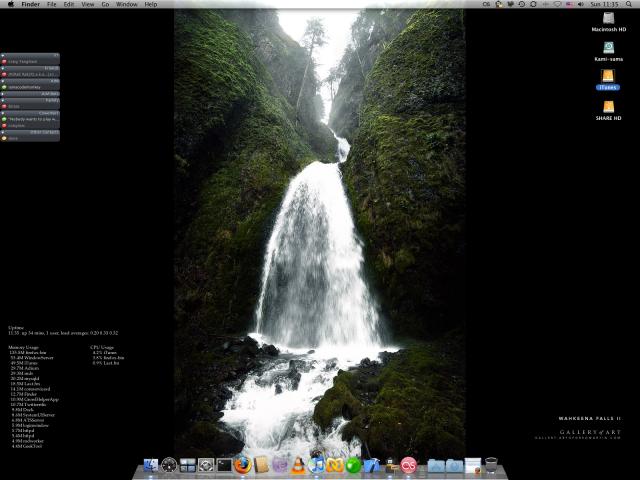Open the View menu

point(88,4)
